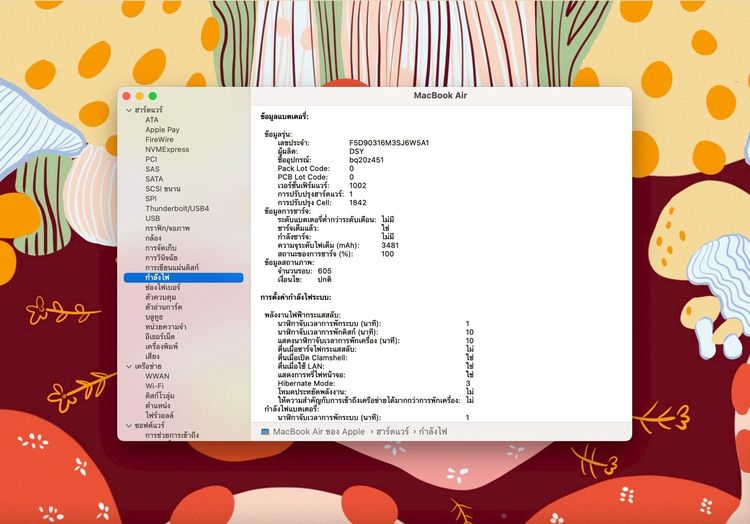This screenshot has width=750, height=524.
Task: Select ตำแหน่ง in the sidebar
Action: pos(157,405)
